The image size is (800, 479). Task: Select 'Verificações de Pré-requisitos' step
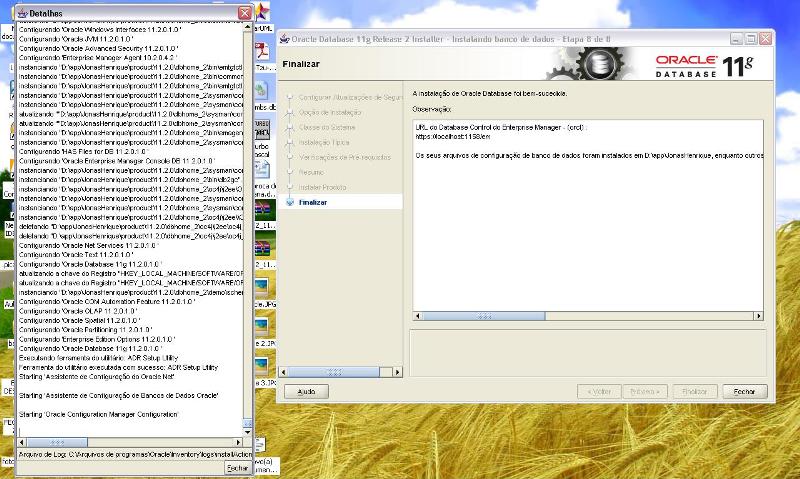[x=345, y=158]
